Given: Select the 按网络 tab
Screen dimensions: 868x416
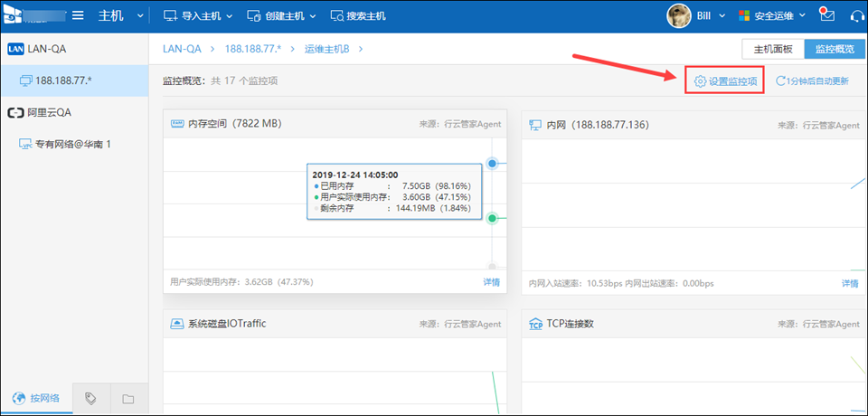Looking at the screenshot, I should point(36,398).
